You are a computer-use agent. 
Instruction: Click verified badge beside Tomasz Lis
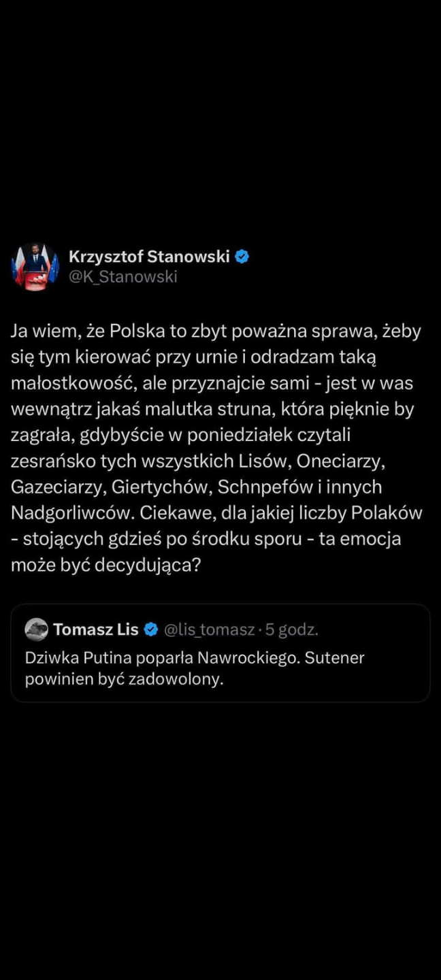[x=151, y=630]
